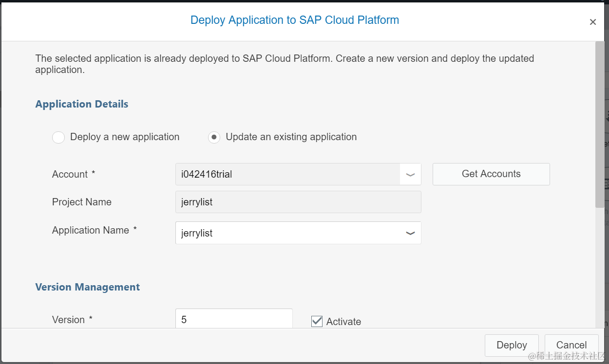Click the "Version Management" section heading
The width and height of the screenshot is (609, 364).
pyautogui.click(x=88, y=287)
